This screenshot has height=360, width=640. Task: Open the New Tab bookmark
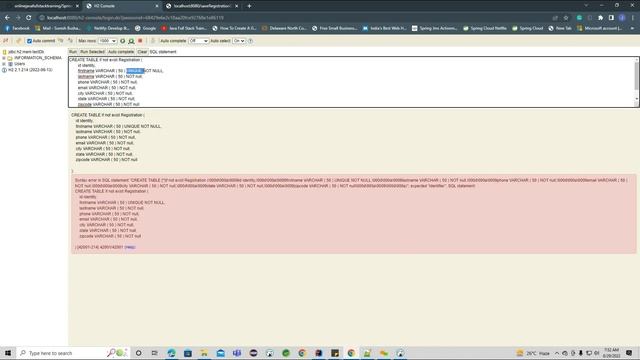pyautogui.click(x=560, y=29)
